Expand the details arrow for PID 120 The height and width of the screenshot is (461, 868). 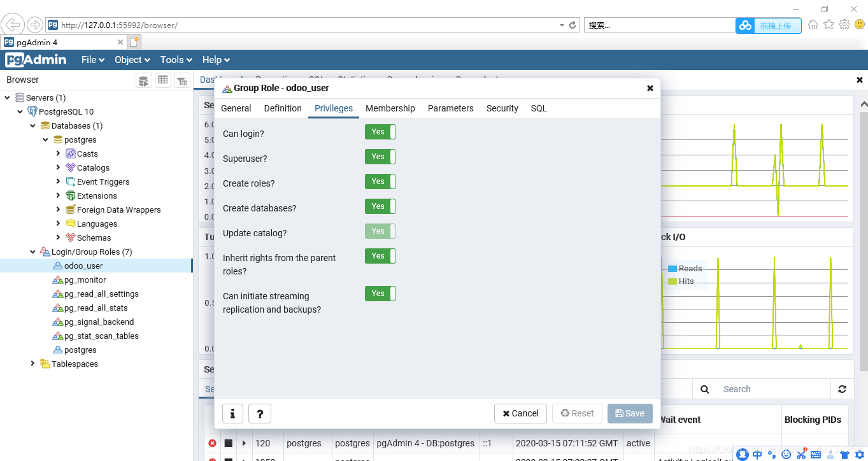pyautogui.click(x=244, y=443)
